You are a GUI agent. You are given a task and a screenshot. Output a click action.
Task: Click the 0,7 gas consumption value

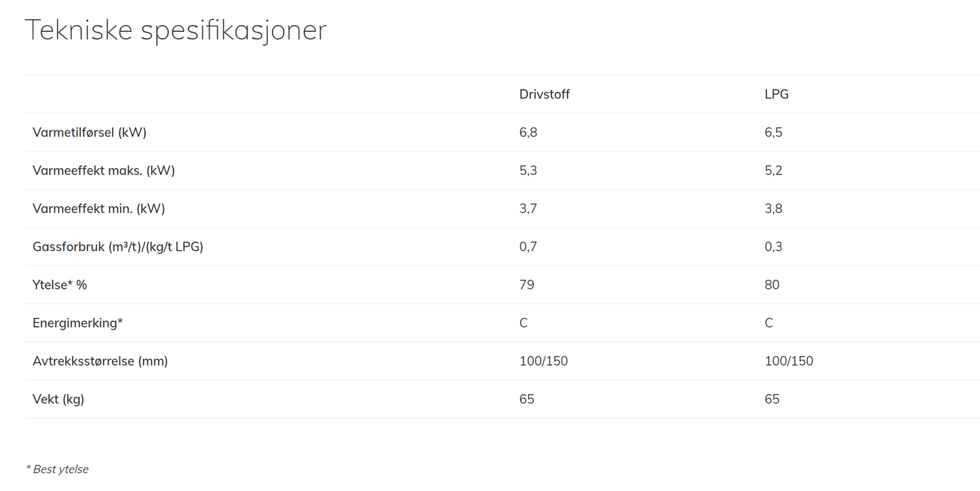(x=528, y=246)
